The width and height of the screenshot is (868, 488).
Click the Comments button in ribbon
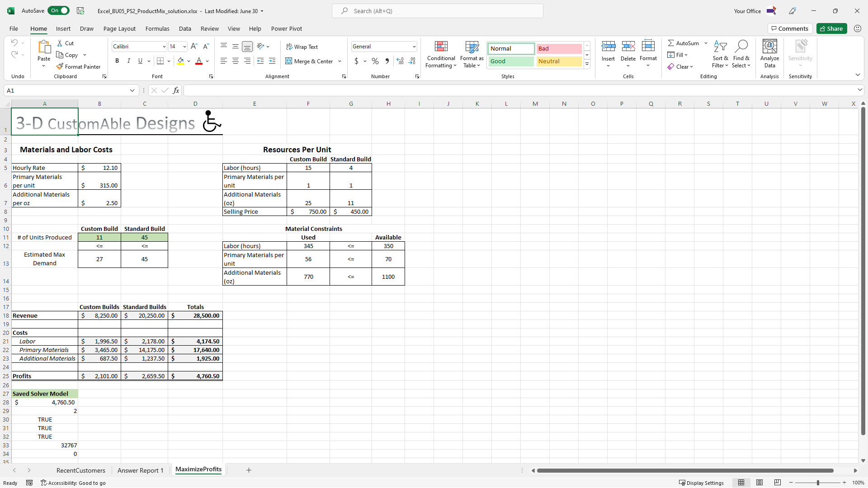(789, 28)
